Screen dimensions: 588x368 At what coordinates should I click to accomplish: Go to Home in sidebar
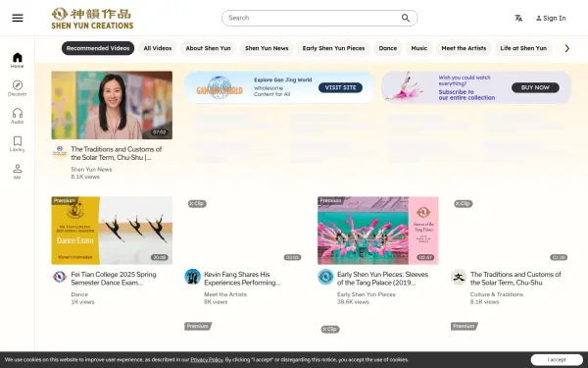tap(18, 60)
